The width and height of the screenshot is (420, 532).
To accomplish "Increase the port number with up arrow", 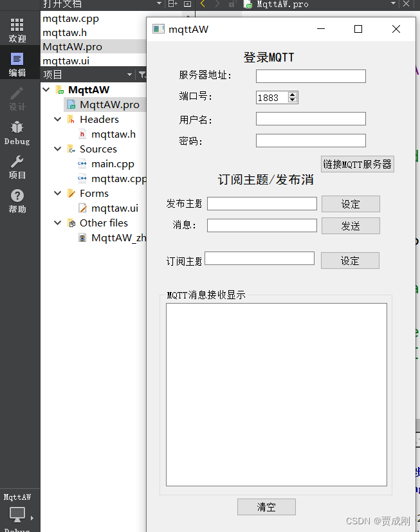I will [x=292, y=95].
